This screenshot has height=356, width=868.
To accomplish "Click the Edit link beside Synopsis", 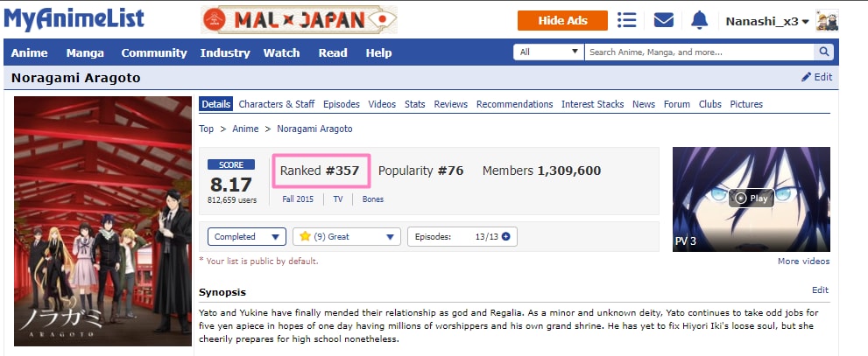I will (821, 290).
